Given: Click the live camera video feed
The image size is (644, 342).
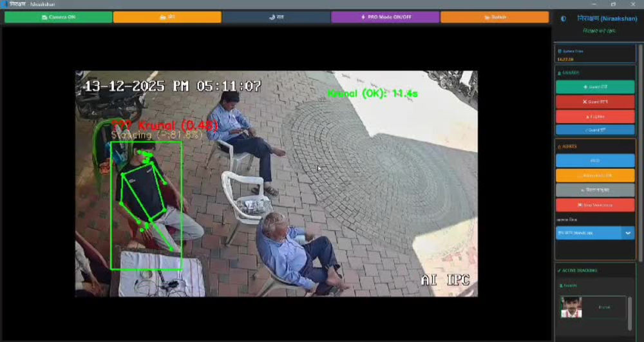Looking at the screenshot, I should pos(276,184).
